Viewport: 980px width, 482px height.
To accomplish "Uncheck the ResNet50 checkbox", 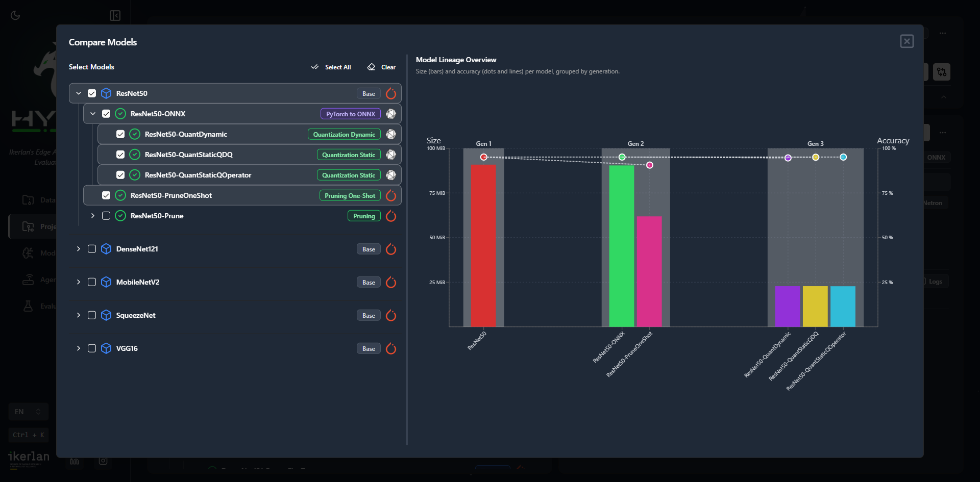I will pos(92,93).
